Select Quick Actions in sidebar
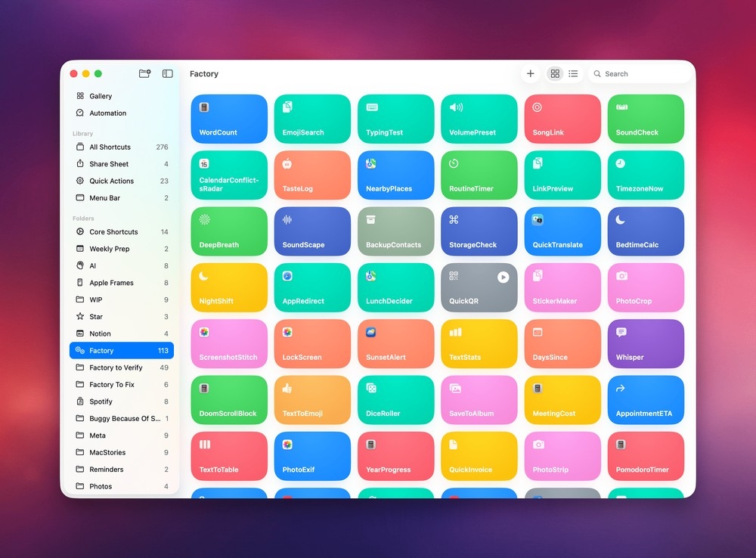The height and width of the screenshot is (558, 756). coord(122,181)
